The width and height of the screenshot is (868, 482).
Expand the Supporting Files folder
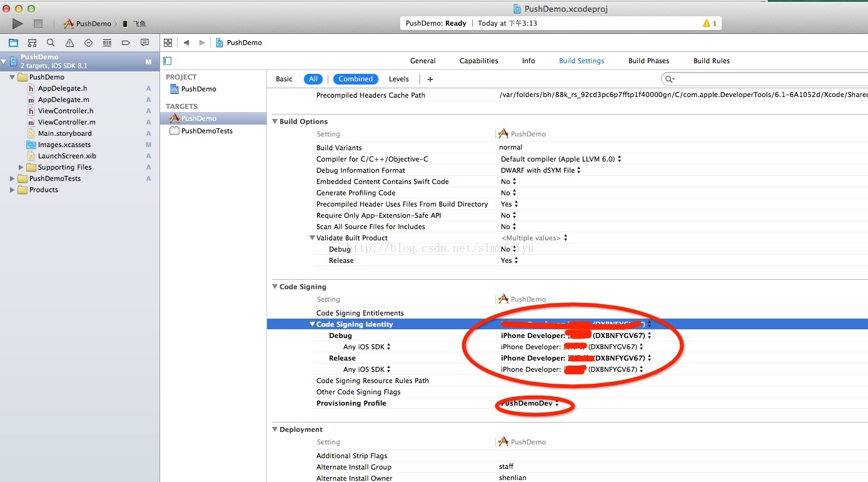coord(21,167)
